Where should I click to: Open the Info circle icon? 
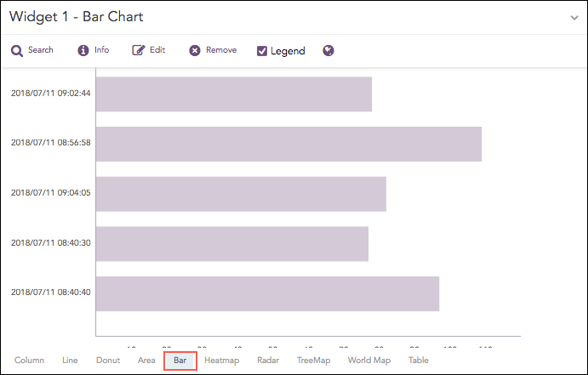point(83,51)
